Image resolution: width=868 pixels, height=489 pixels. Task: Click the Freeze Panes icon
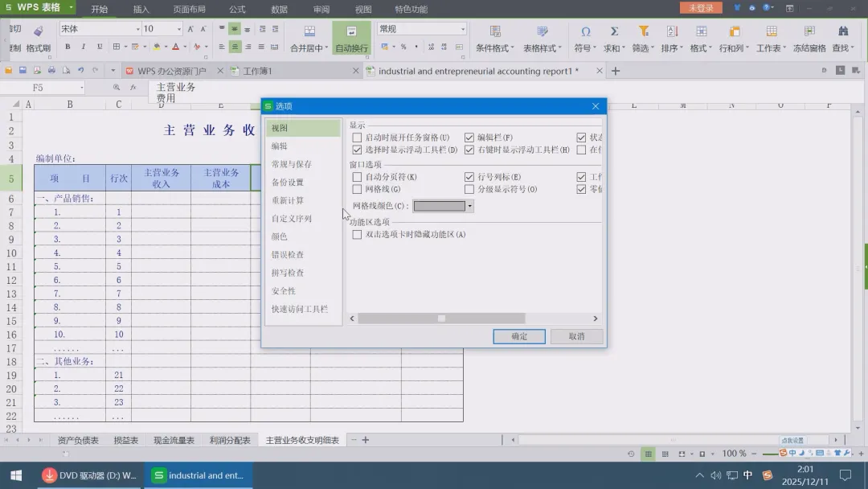pyautogui.click(x=809, y=31)
